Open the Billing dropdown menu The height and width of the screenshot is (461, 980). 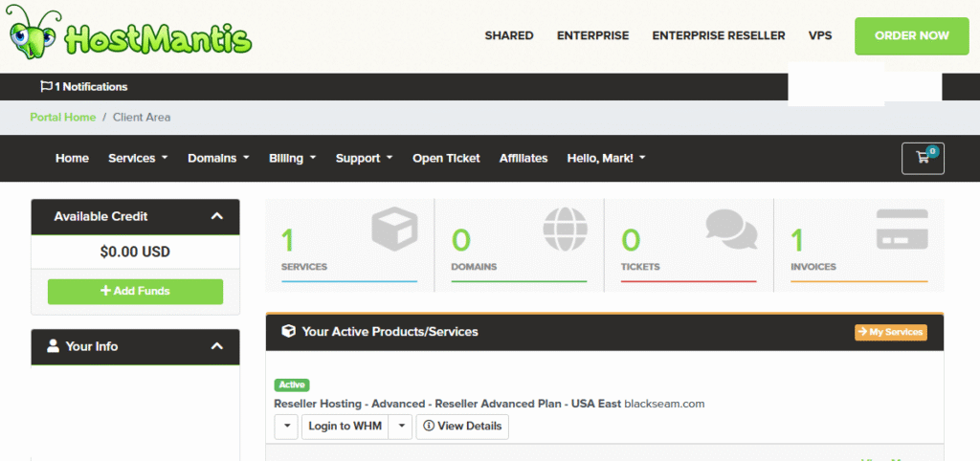pyautogui.click(x=293, y=158)
